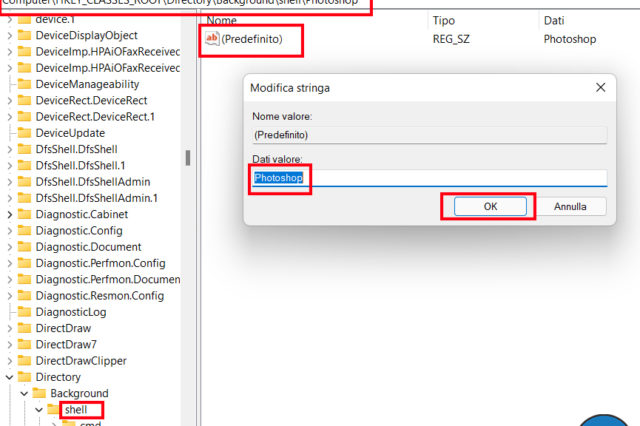
Task: Click the Nome column header
Action: click(x=222, y=20)
